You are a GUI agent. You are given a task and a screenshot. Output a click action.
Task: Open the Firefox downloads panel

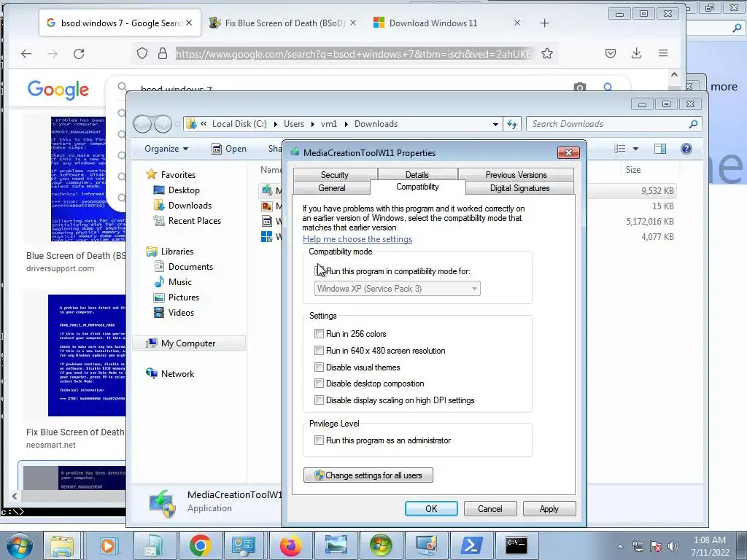[636, 53]
